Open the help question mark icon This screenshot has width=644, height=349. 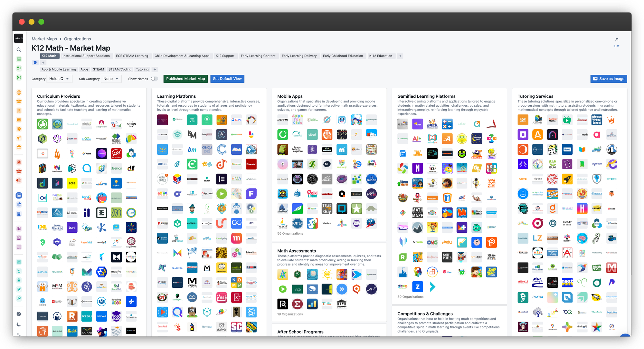(19, 314)
